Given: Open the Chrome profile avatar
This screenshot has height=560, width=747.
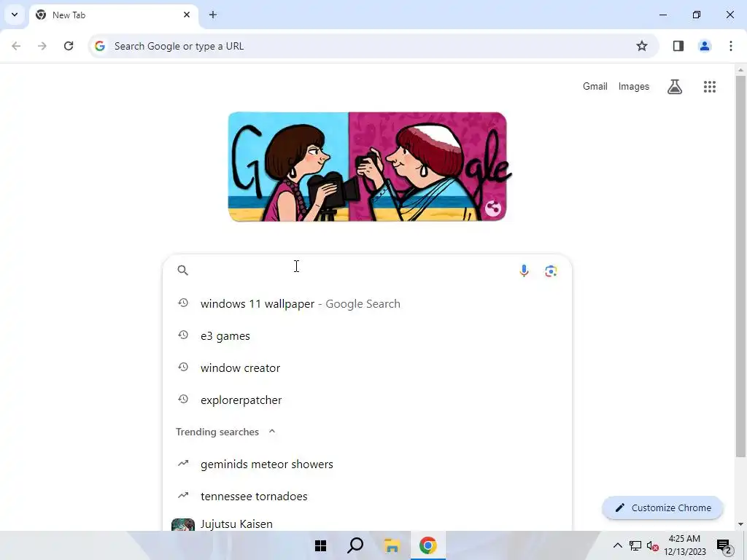Looking at the screenshot, I should [x=705, y=46].
